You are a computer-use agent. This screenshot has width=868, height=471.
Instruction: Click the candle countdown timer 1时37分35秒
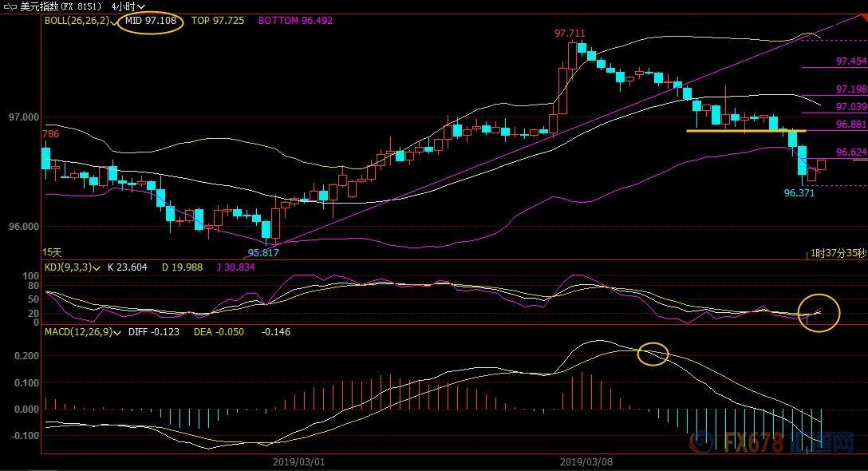tap(837, 252)
